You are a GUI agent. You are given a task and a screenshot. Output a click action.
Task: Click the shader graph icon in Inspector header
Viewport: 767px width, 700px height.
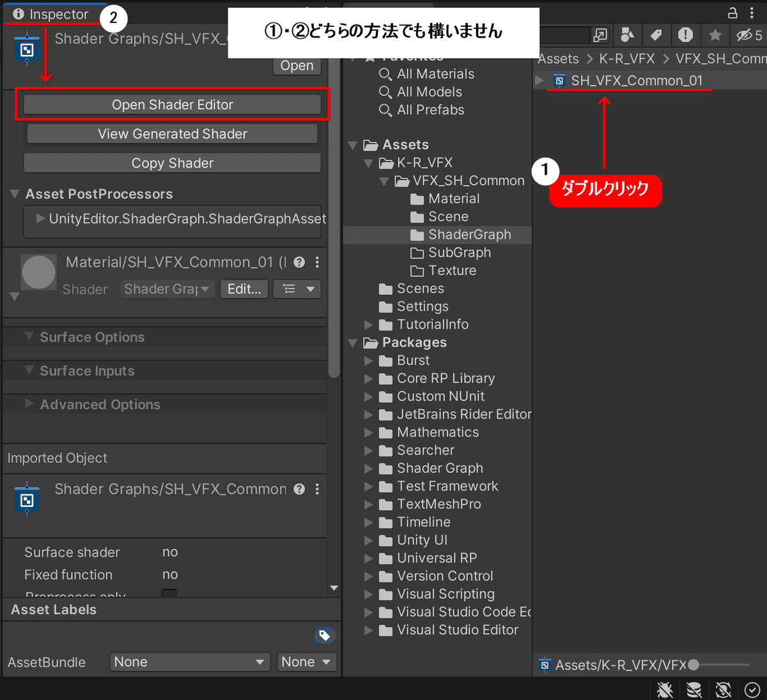[x=27, y=50]
